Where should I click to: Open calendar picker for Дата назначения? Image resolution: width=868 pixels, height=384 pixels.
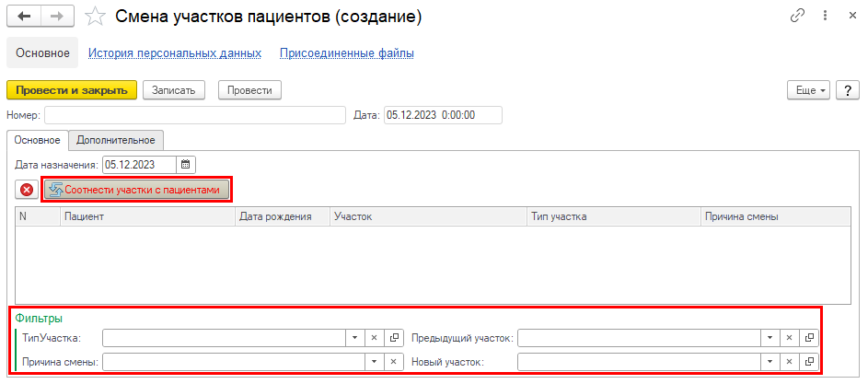185,165
